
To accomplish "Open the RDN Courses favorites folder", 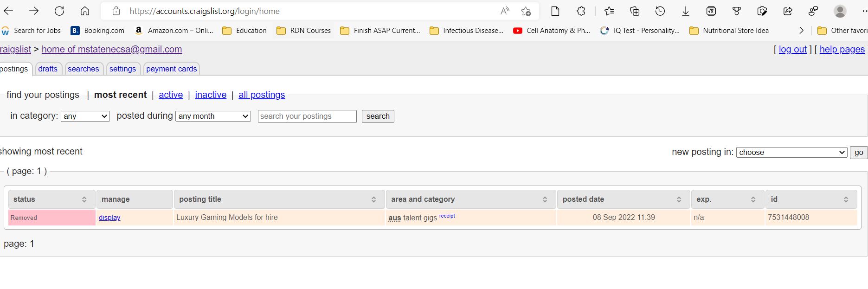I will point(304,31).
